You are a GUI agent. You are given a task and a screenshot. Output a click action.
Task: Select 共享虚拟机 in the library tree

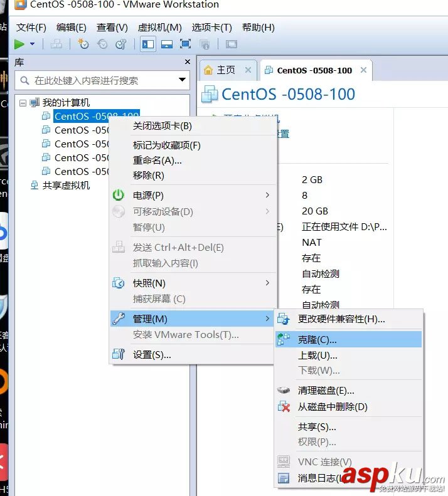click(x=66, y=185)
